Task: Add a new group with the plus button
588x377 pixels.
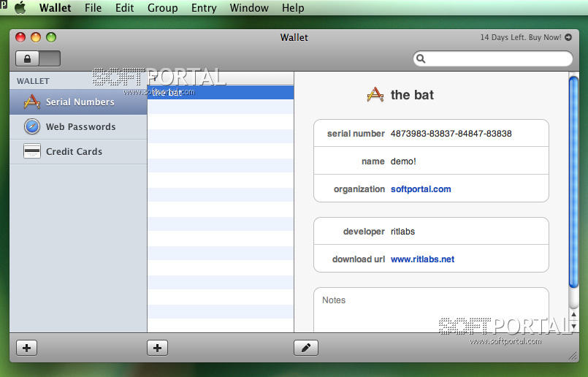Action: tap(26, 348)
